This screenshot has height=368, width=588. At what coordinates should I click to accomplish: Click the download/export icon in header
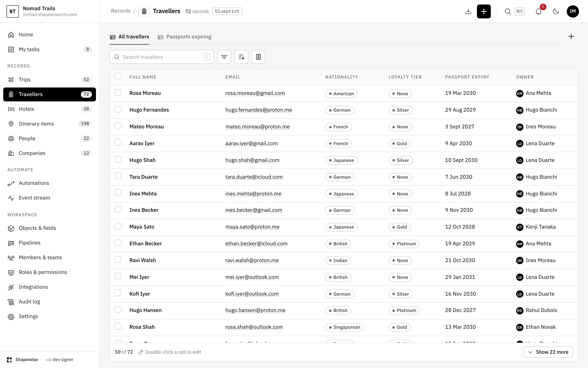coord(468,11)
